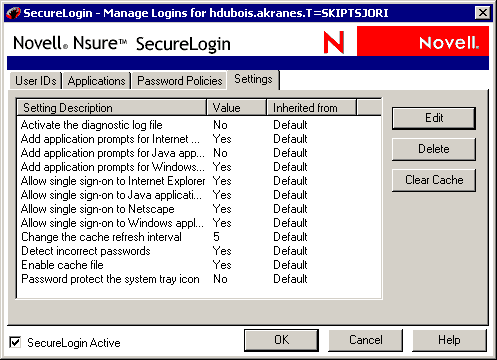
Task: Click Default in the Netscape sign-on row
Action: point(290,209)
